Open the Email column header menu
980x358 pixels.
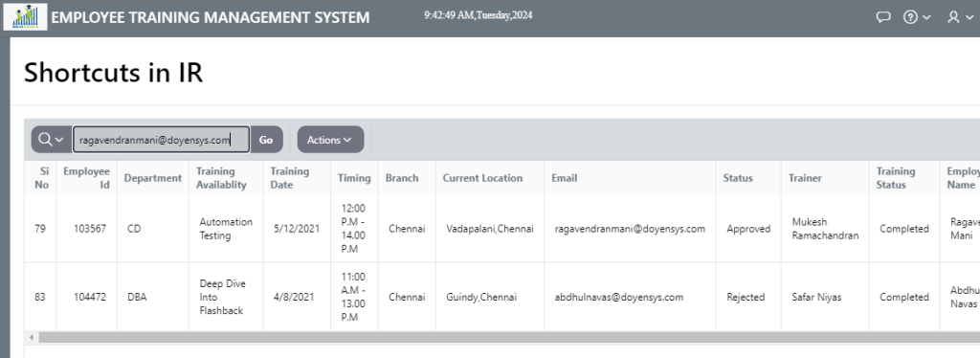(564, 178)
